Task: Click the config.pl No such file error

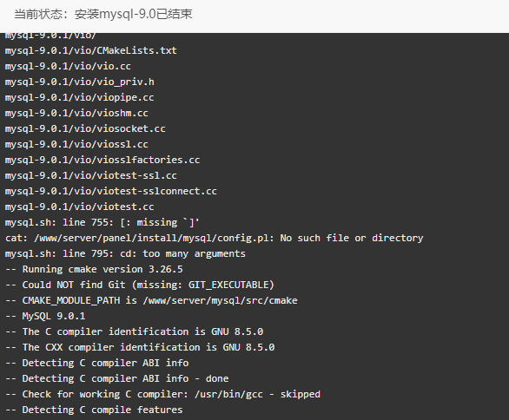Action: [x=215, y=238]
